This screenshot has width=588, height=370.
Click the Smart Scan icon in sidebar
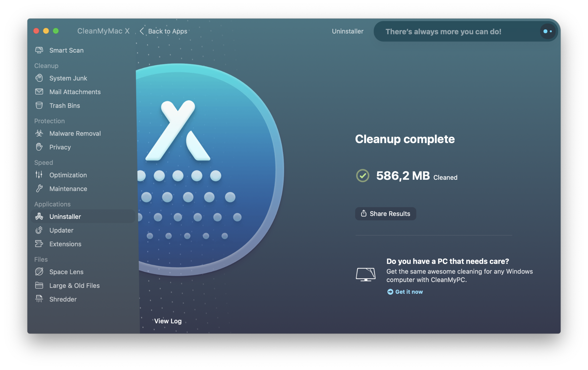coord(40,50)
